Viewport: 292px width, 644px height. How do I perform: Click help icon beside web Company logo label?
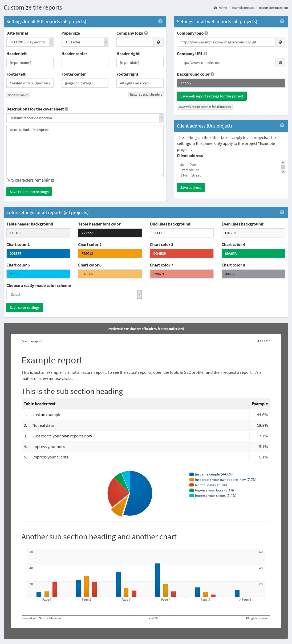[x=206, y=33]
